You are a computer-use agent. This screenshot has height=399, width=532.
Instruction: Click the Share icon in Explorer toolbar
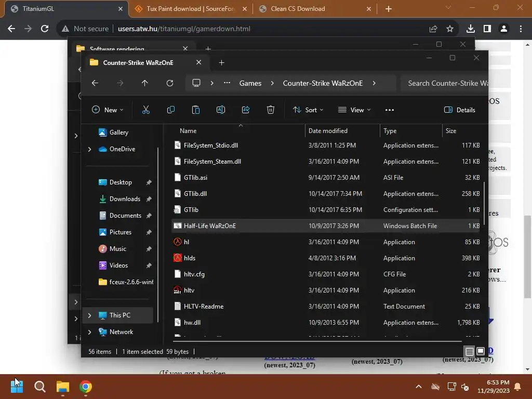coord(246,110)
